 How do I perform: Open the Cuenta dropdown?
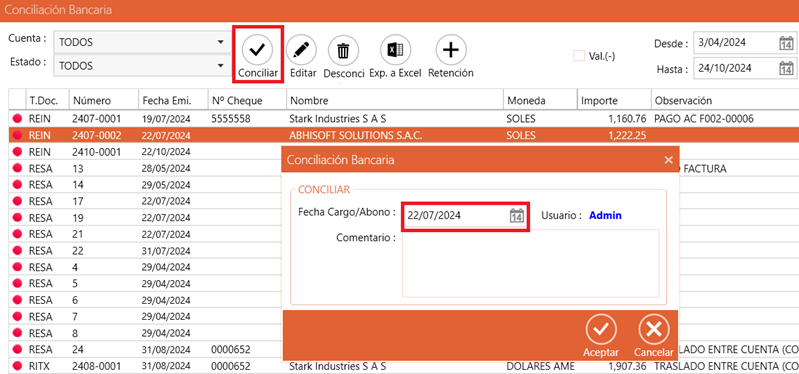[142, 42]
